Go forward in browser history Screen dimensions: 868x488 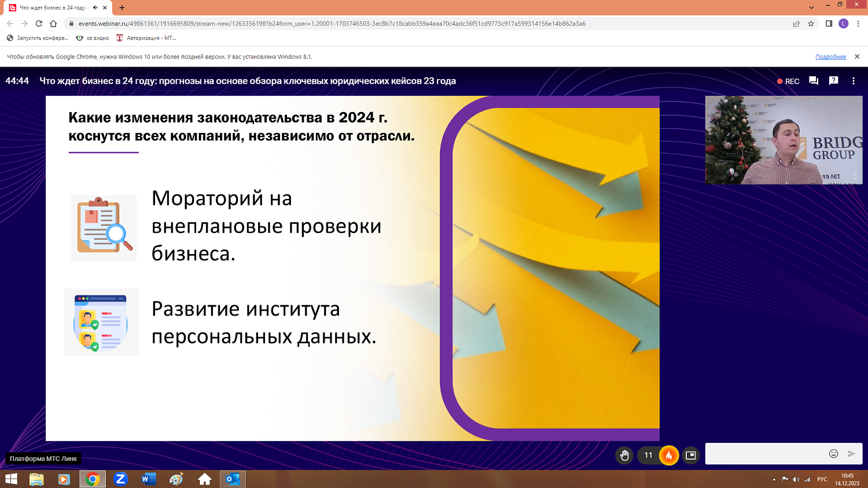point(24,24)
